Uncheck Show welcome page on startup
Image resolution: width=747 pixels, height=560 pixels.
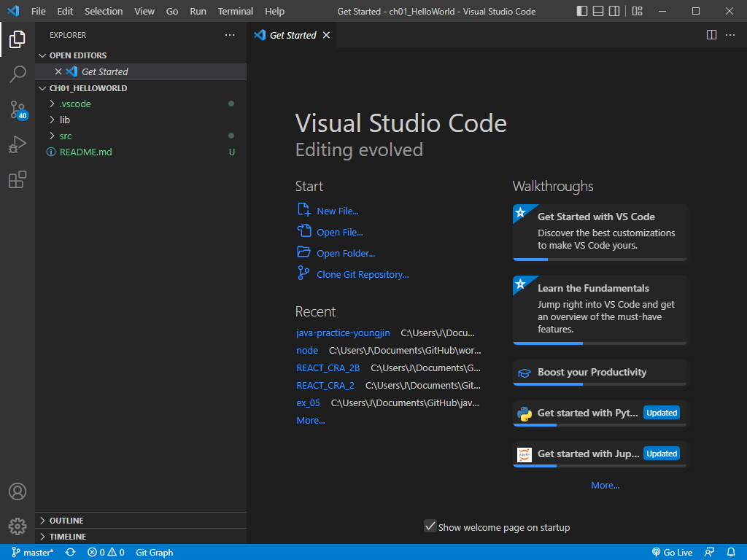(x=430, y=526)
